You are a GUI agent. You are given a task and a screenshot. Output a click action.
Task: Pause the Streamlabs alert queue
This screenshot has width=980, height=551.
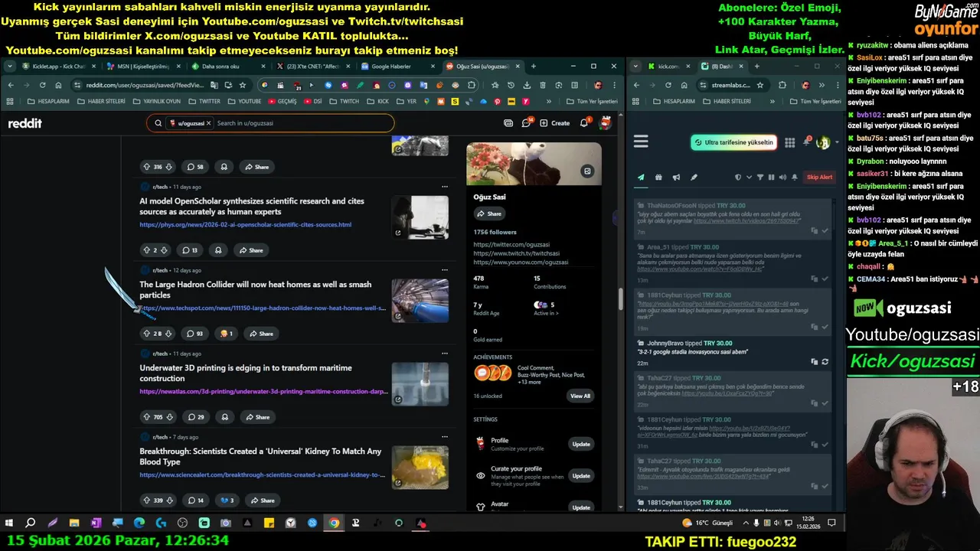771,178
